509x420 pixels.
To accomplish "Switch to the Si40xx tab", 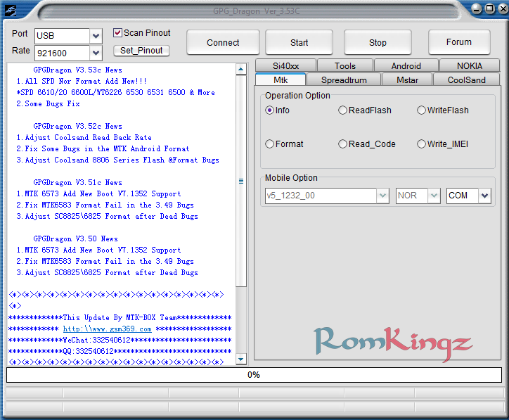I will (x=285, y=65).
